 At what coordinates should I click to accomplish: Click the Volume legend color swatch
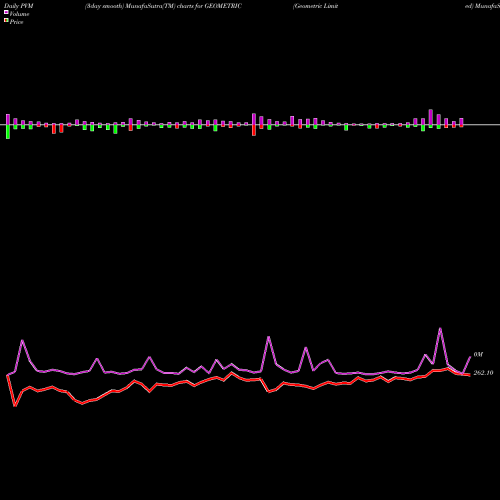coord(6,13)
